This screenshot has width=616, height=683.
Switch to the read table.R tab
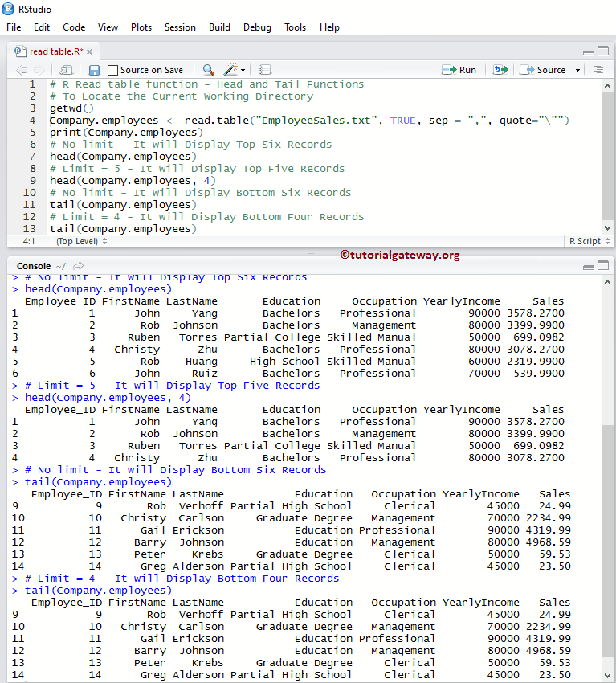click(51, 51)
